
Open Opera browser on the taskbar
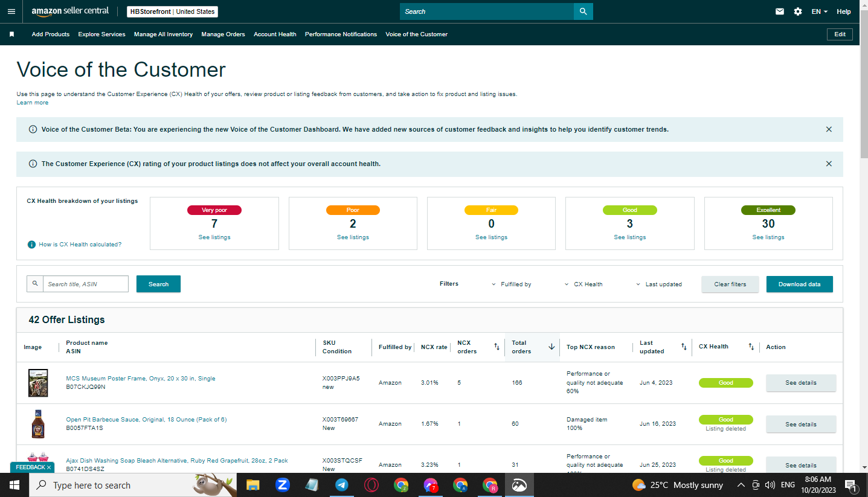pyautogui.click(x=371, y=485)
